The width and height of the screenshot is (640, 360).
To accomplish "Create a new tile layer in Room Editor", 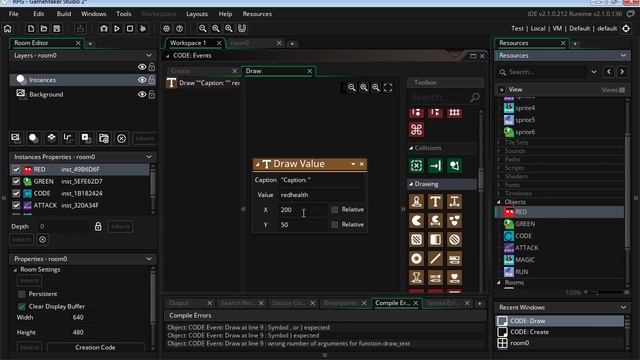I will pos(51,138).
